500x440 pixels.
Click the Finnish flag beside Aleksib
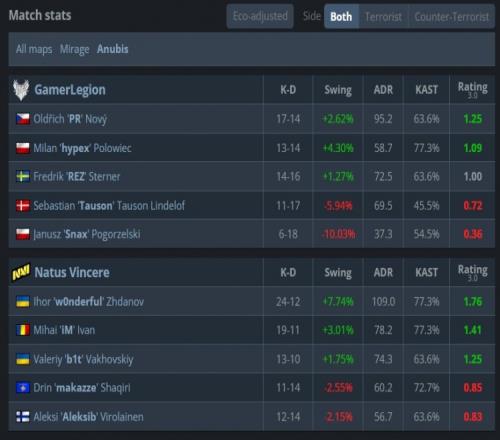(x=23, y=417)
